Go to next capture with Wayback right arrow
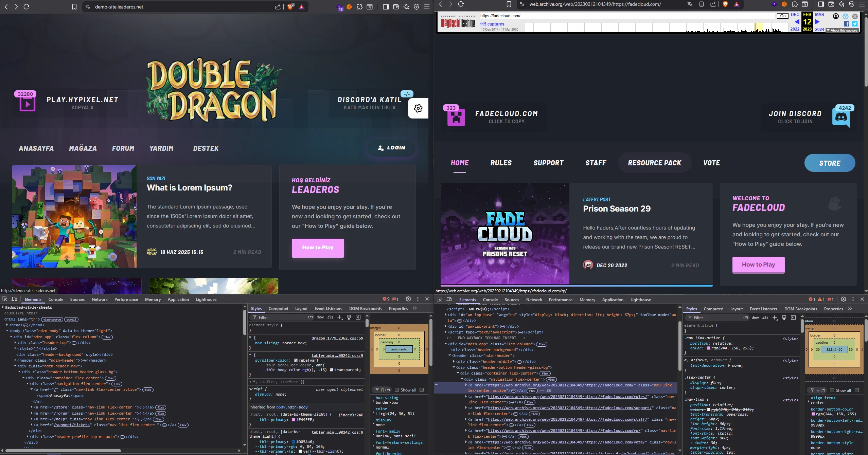 point(817,22)
